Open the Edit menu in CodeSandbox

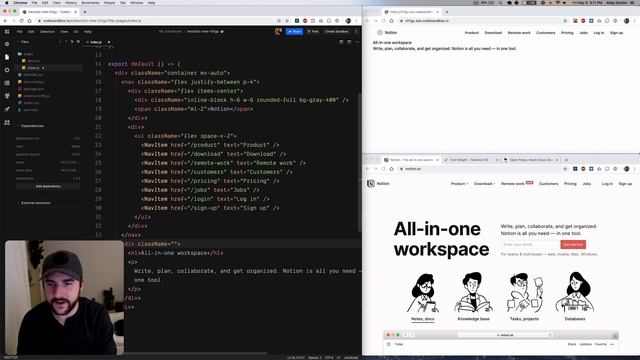(31, 31)
